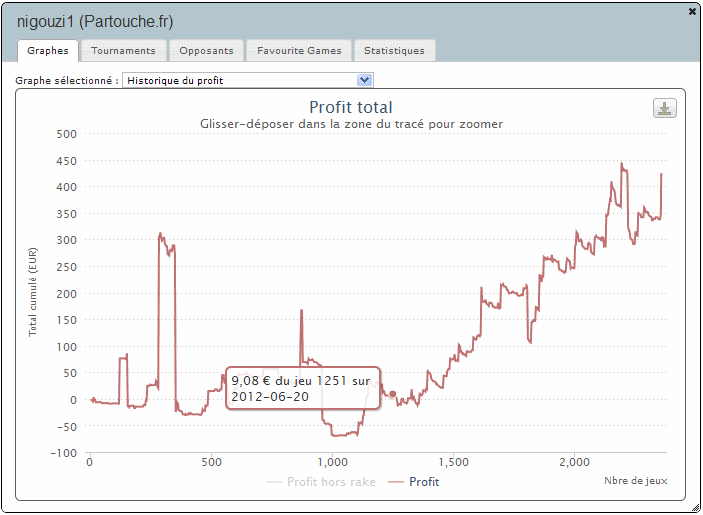This screenshot has height=515, width=703.
Task: Open the Favourite Games tab
Action: [299, 51]
